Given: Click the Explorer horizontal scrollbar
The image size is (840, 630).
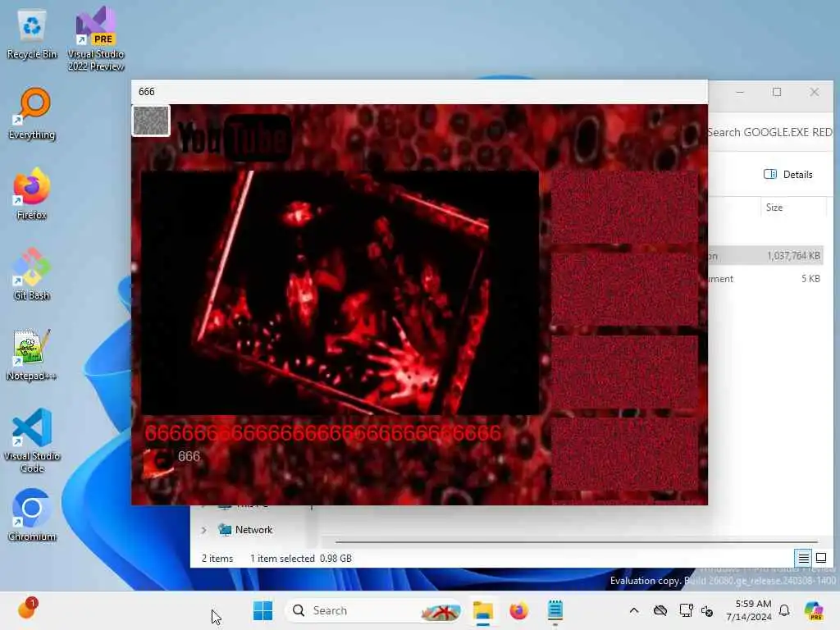Looking at the screenshot, I should coord(577,541).
